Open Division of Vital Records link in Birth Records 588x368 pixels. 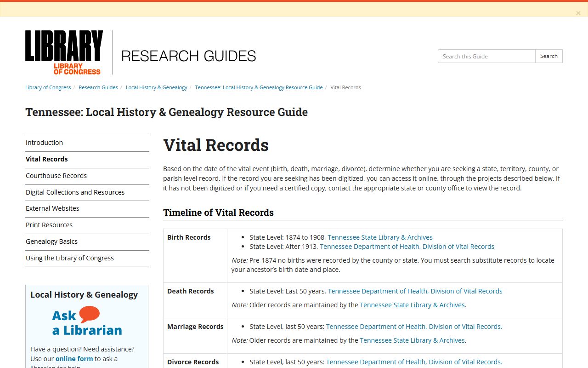point(407,247)
